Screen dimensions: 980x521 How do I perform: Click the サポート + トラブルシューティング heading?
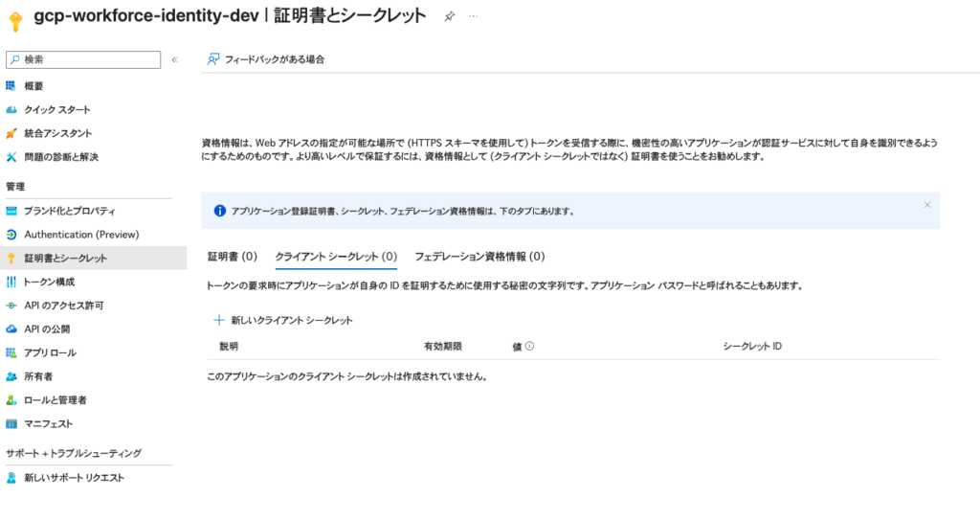click(x=74, y=453)
